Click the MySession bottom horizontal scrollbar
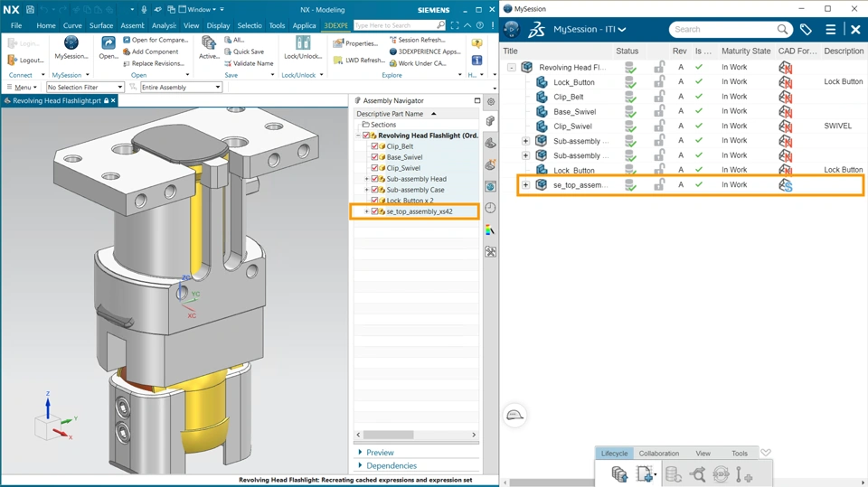Viewport: 868px width, 487px height. pos(552,482)
